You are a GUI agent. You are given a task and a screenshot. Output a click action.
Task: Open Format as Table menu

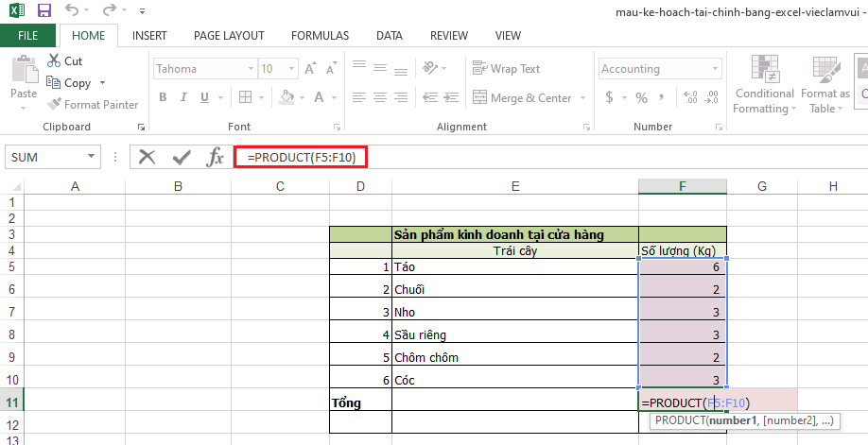pos(826,84)
